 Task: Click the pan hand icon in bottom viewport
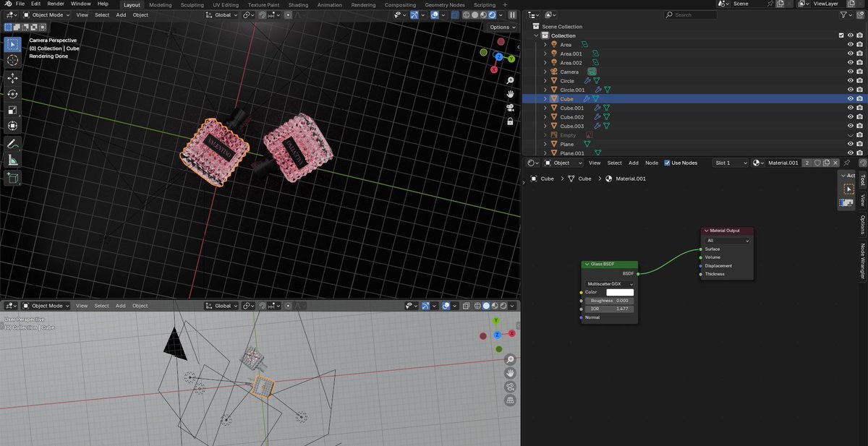tap(510, 373)
